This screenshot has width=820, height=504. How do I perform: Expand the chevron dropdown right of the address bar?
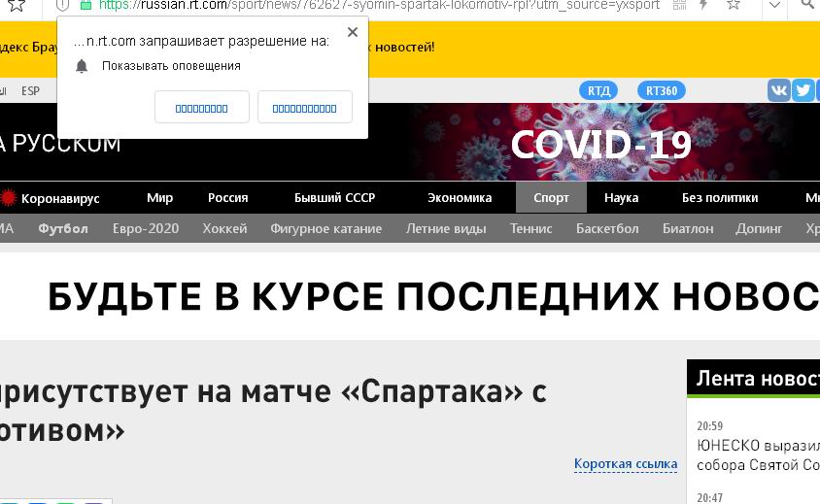(774, 5)
